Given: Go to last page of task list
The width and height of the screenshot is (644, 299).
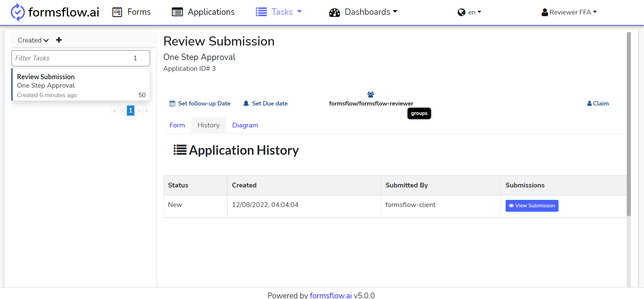Looking at the screenshot, I should (x=146, y=111).
